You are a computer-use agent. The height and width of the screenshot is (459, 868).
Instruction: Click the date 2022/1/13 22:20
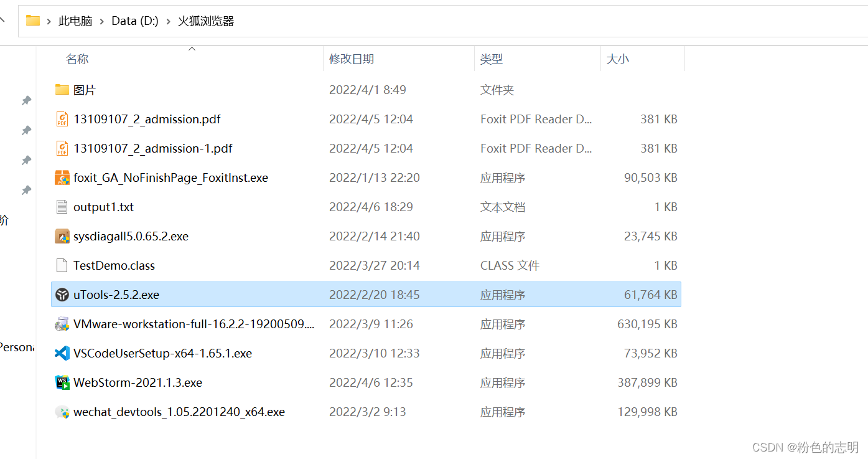[375, 177]
